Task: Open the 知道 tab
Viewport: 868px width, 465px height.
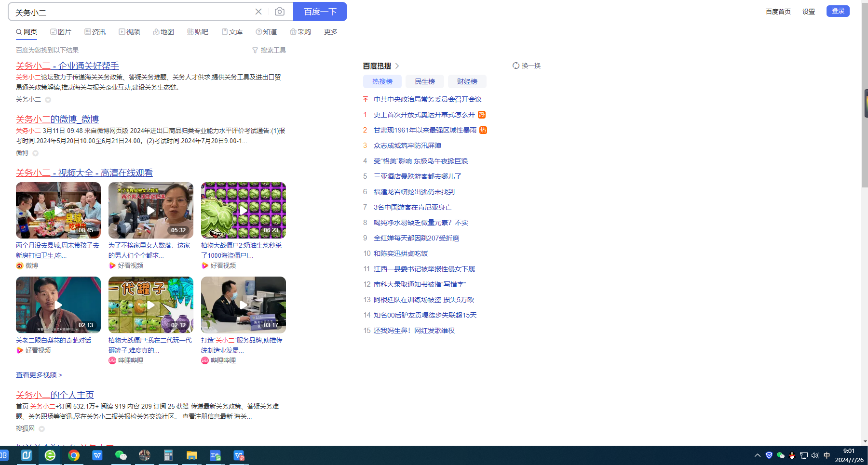Action: pos(266,32)
